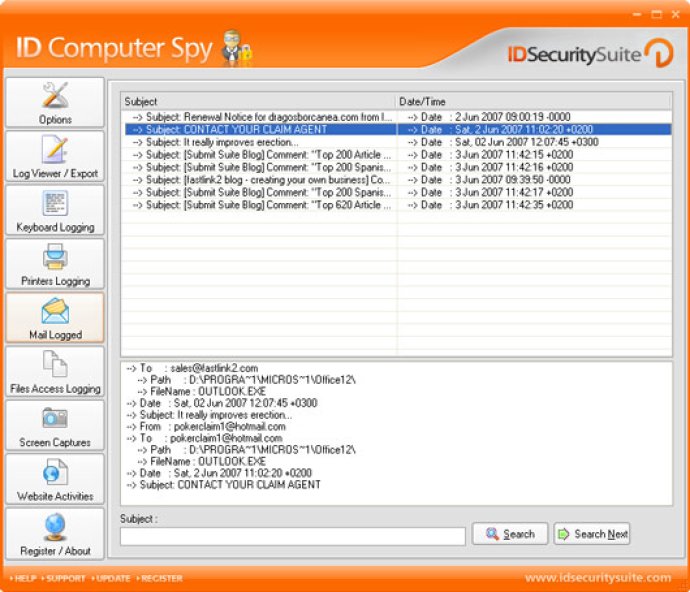The width and height of the screenshot is (690, 592).
Task: Click the 'Date : Sat, 02 Jun 2007 12:07:45' detail line
Action: [x=222, y=403]
